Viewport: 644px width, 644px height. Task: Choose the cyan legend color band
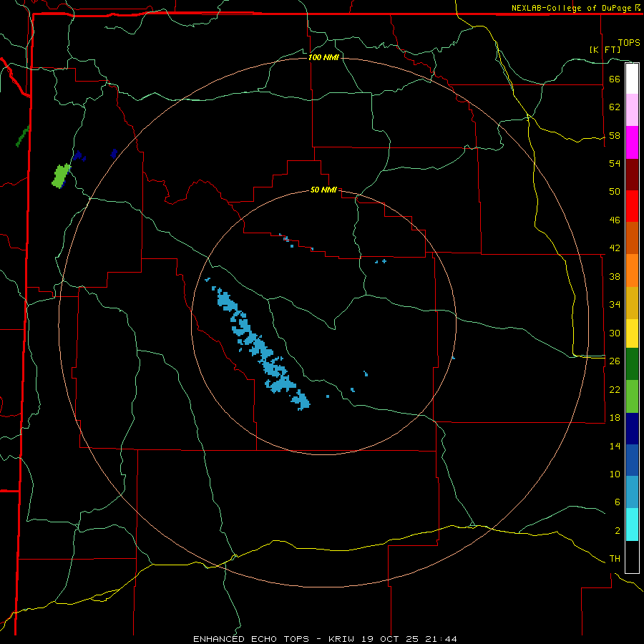coord(632,525)
